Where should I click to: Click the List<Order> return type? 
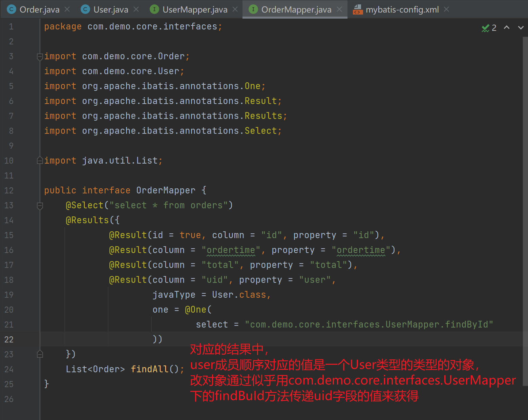(95, 369)
